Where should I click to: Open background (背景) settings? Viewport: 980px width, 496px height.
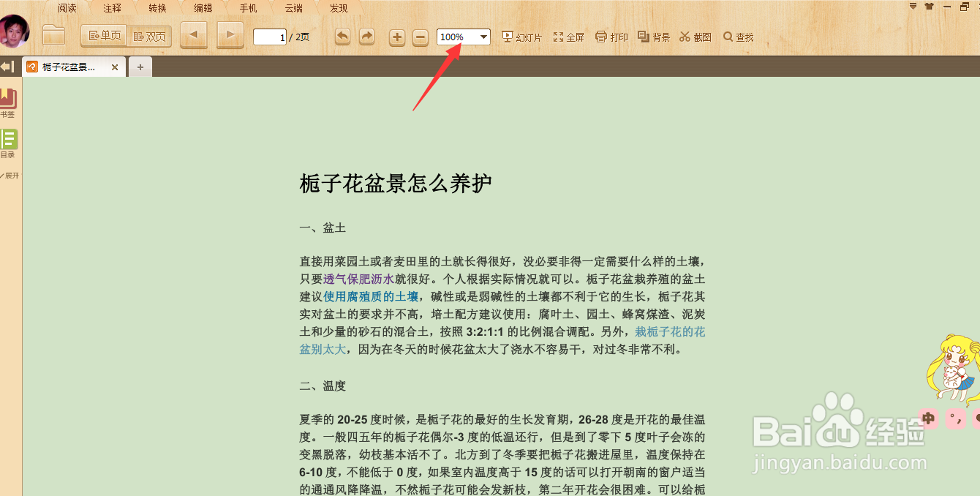(652, 36)
